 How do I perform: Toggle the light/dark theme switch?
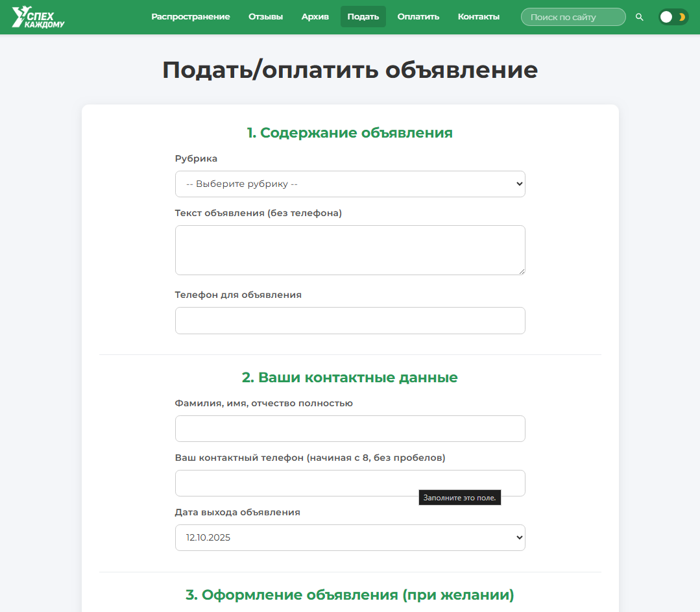click(673, 17)
